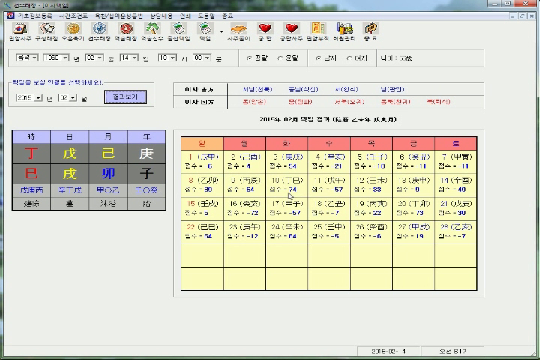Click the gold coin toolbar icon

73,28
